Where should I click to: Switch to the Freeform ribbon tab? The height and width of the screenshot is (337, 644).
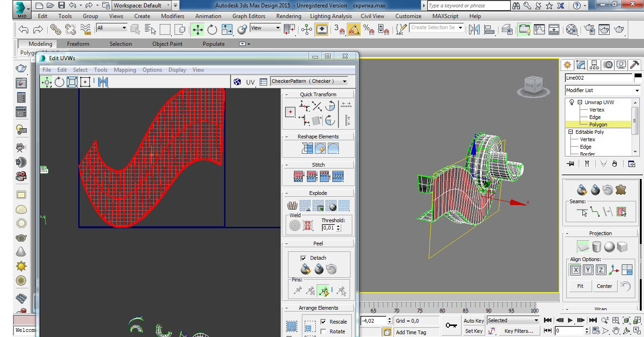78,44
